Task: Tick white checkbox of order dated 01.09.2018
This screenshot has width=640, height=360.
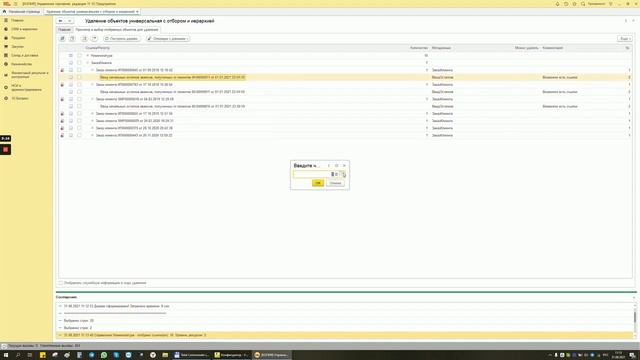Action: (79, 70)
